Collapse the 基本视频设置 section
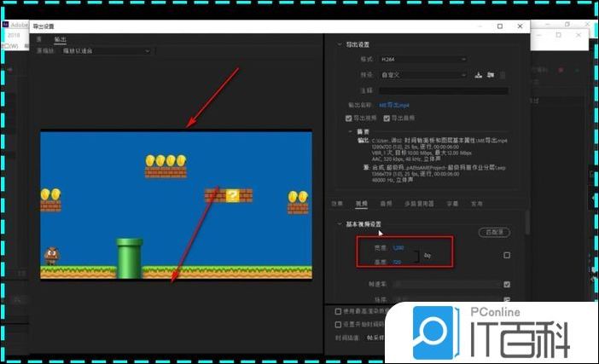The image size is (599, 364). 340,224
